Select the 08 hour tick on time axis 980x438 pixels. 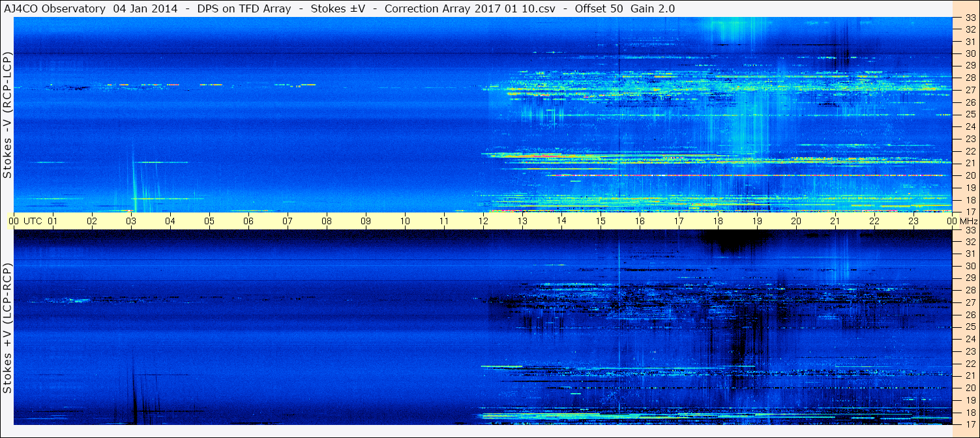point(327,221)
